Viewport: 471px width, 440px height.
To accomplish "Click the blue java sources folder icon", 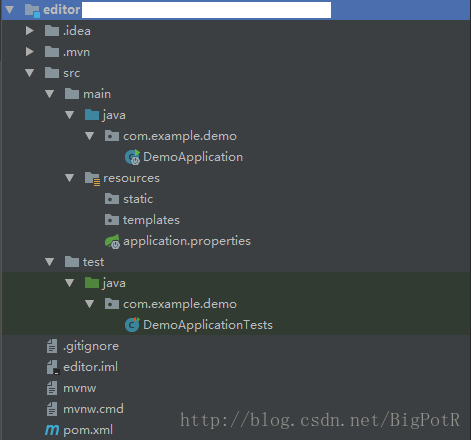I will coord(92,115).
